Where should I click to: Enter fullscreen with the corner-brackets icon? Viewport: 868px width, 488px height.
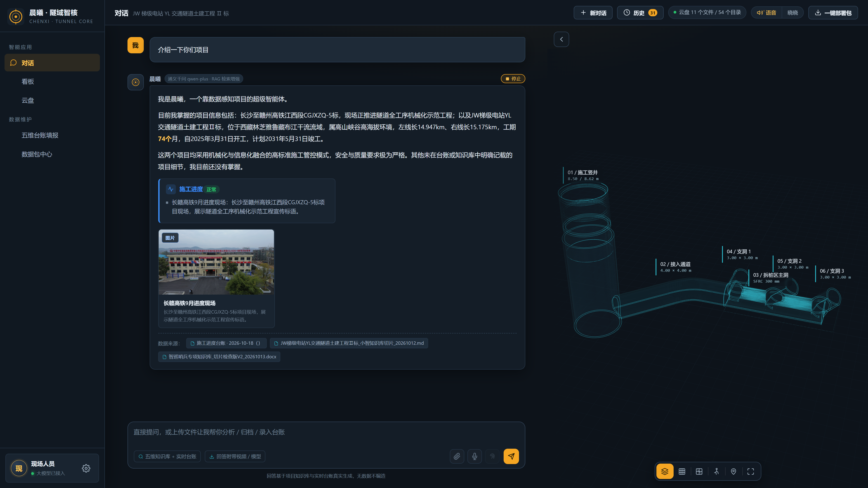click(750, 471)
